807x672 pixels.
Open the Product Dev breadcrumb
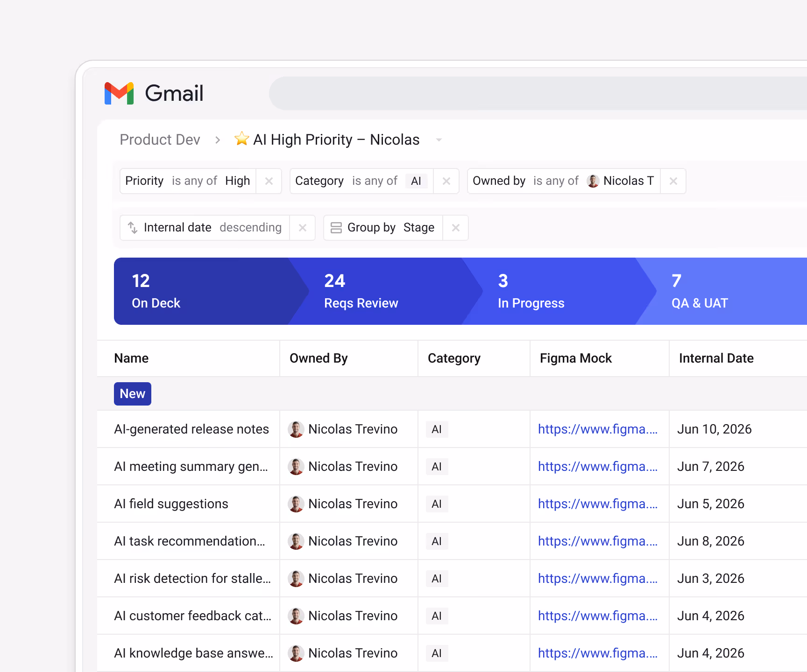click(160, 140)
